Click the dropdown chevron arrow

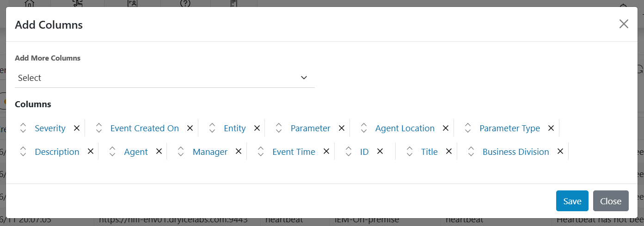[x=304, y=78]
